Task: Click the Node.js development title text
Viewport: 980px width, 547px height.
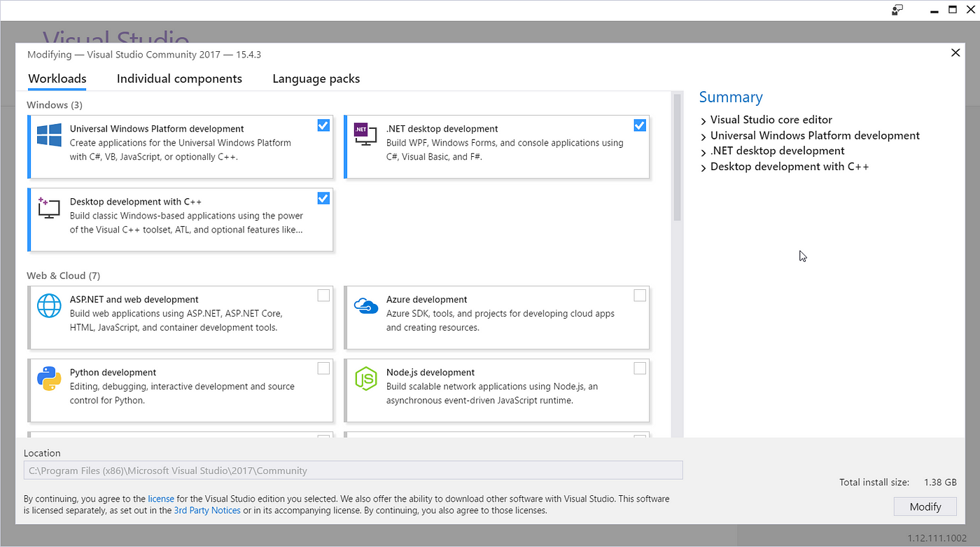Action: [x=430, y=373]
